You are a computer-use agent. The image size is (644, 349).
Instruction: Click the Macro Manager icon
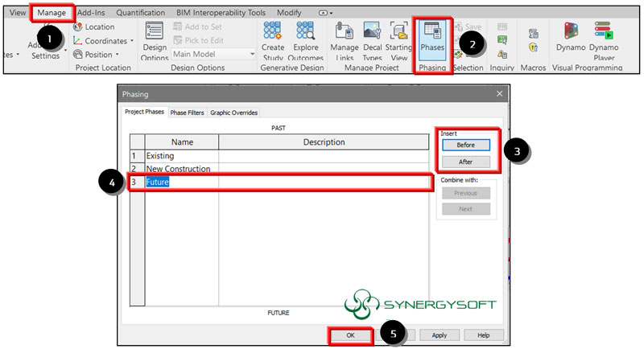pos(533,34)
